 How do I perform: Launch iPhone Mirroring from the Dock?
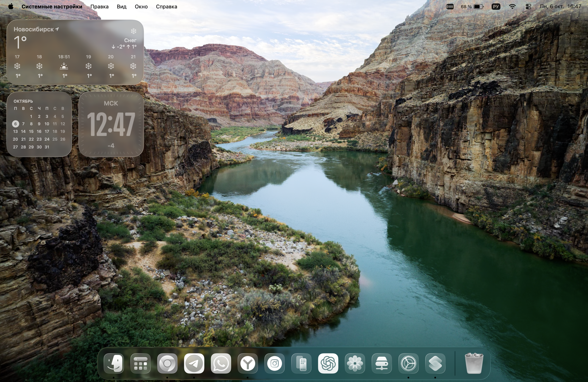pos(301,363)
